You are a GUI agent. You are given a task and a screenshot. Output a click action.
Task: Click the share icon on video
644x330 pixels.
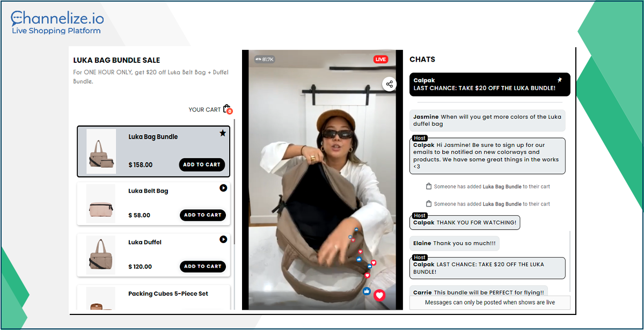pos(390,84)
